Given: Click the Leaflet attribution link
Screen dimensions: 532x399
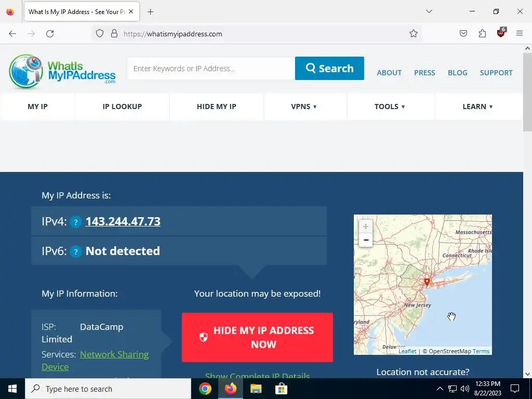Looking at the screenshot, I should [x=407, y=351].
